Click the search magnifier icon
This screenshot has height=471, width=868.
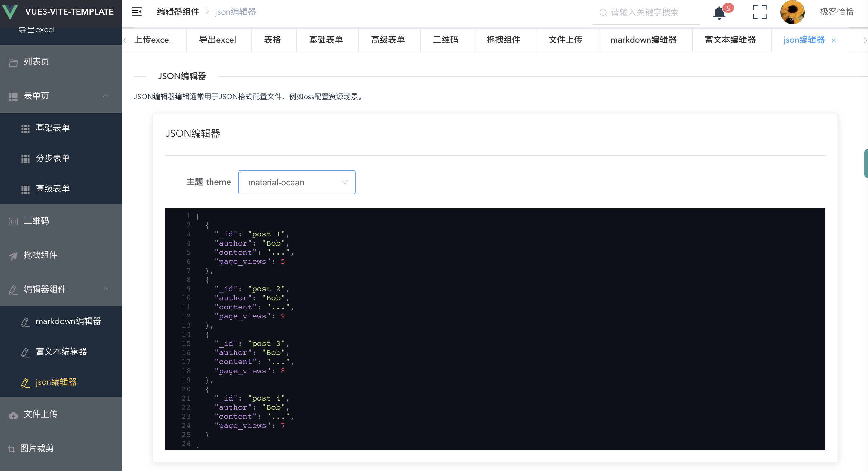click(603, 12)
